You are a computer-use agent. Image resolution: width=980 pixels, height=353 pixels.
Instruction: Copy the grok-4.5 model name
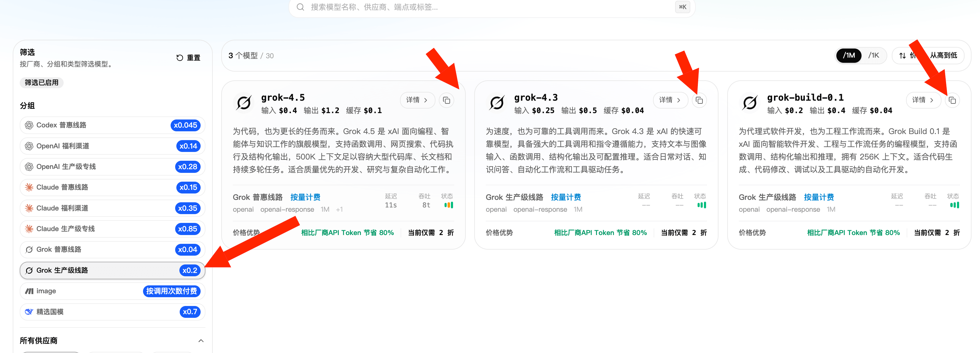[x=446, y=100]
